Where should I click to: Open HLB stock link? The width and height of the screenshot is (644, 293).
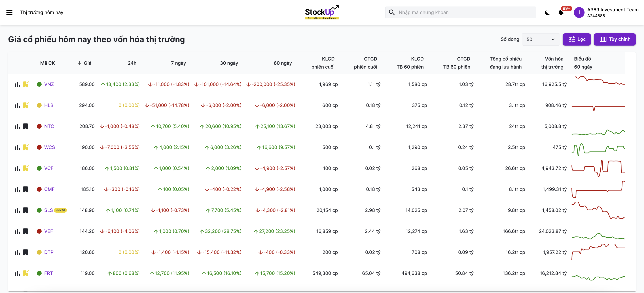click(x=49, y=105)
